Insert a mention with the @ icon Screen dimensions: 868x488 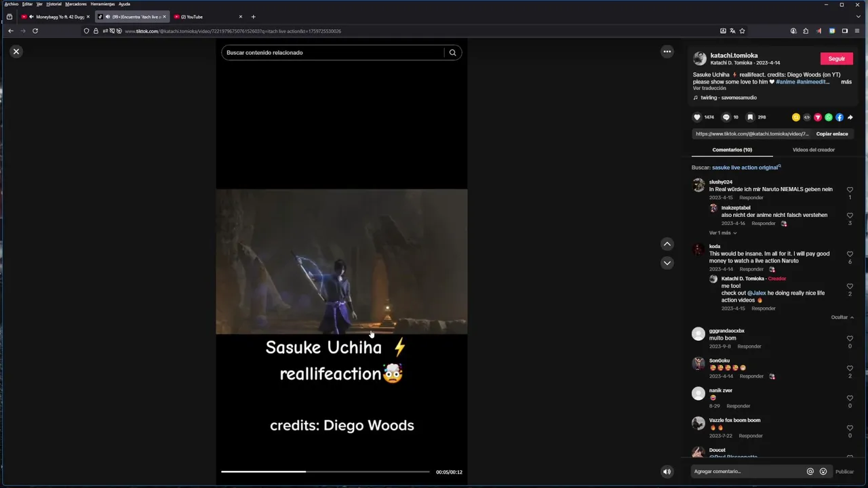pyautogui.click(x=810, y=472)
